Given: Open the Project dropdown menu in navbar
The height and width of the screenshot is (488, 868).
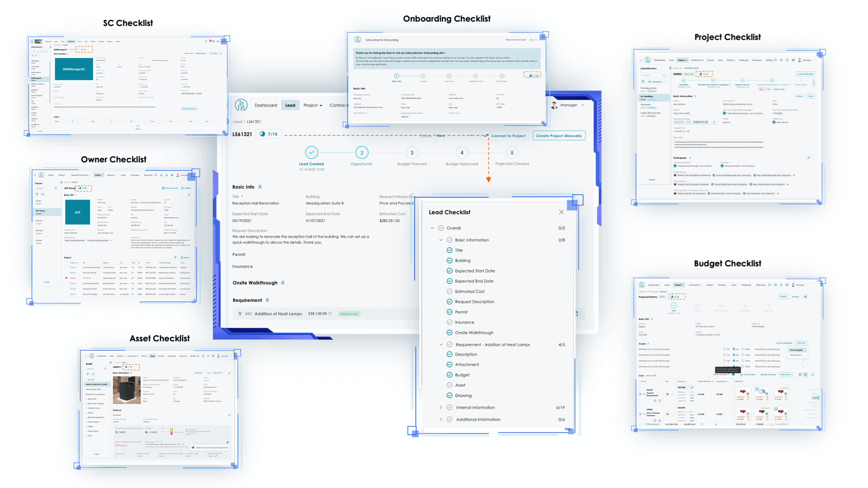Looking at the screenshot, I should click(313, 105).
